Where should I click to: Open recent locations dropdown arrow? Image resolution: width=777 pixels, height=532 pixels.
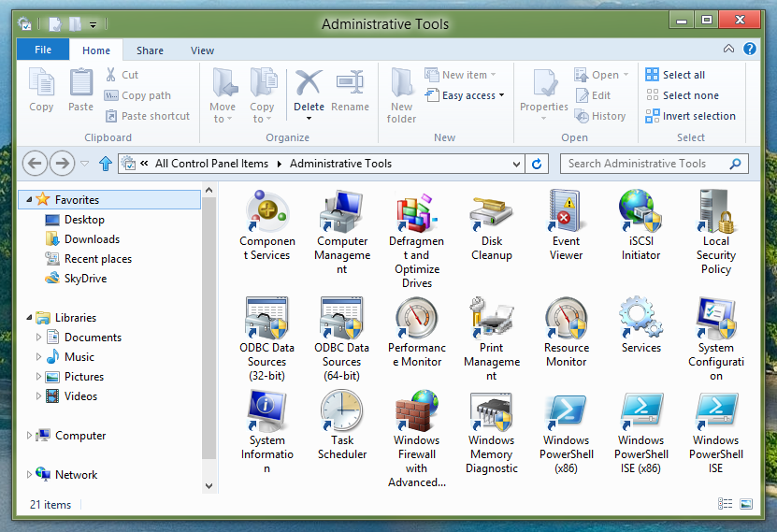[x=85, y=164]
